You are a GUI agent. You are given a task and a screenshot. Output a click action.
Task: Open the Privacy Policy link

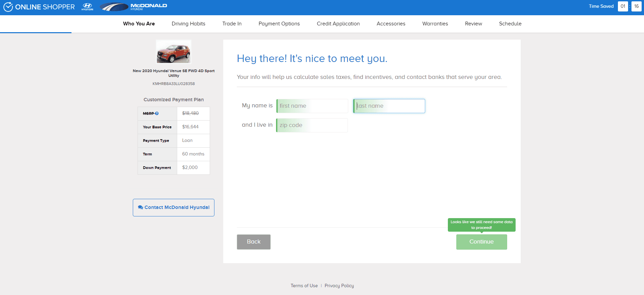click(339, 286)
